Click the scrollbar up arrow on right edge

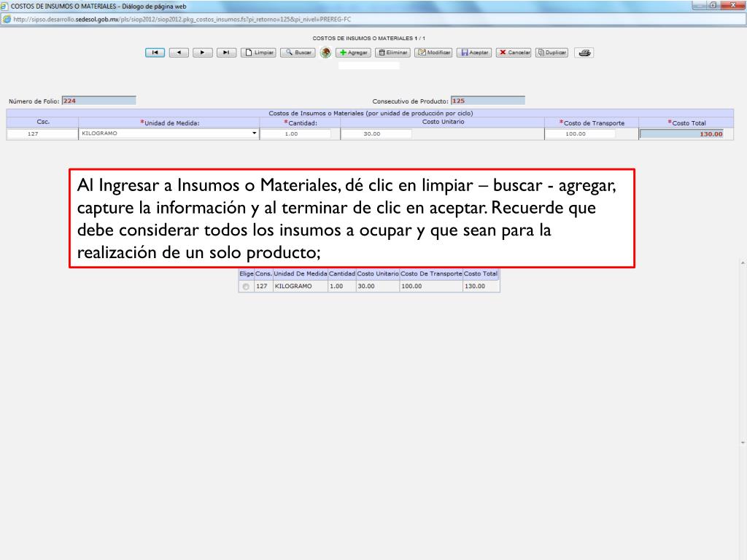pos(743,262)
